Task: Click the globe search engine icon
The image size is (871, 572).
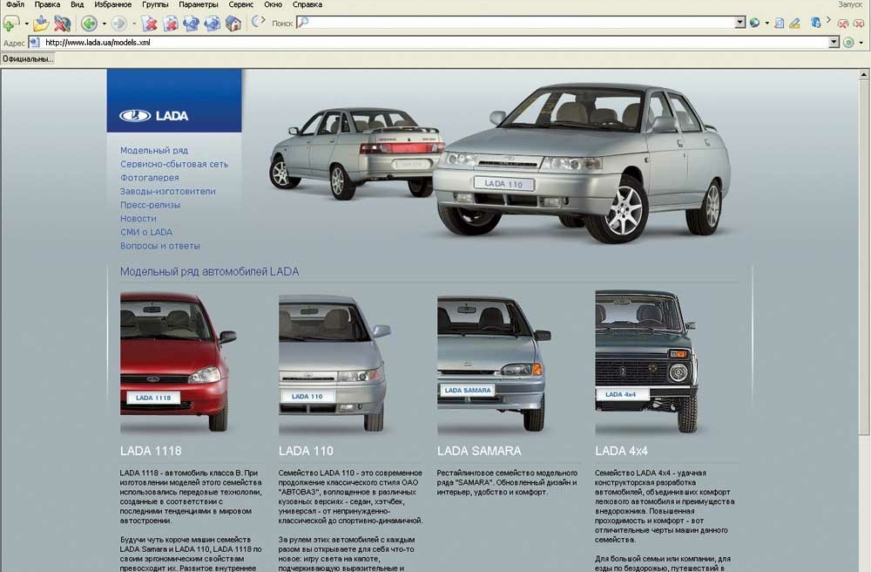Action: pyautogui.click(x=755, y=23)
